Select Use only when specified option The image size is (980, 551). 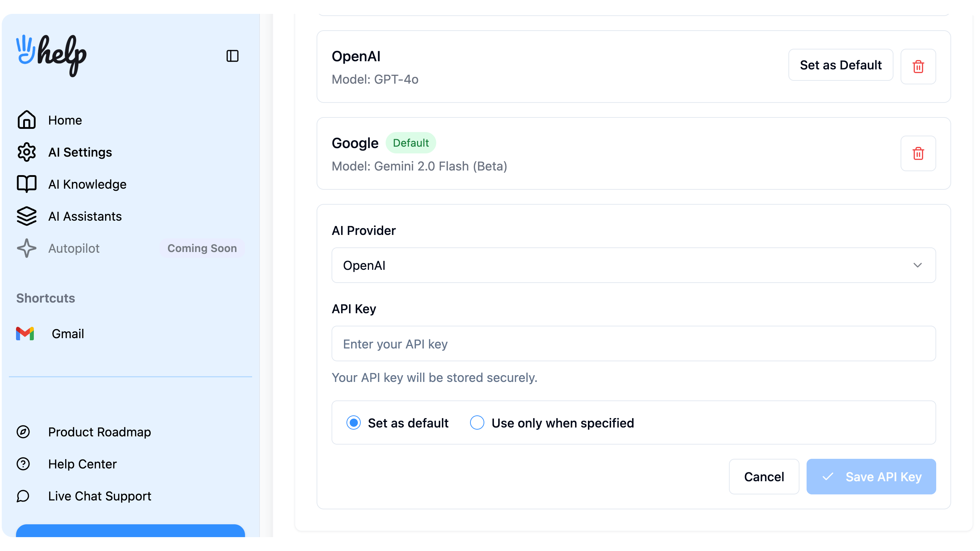coord(477,423)
